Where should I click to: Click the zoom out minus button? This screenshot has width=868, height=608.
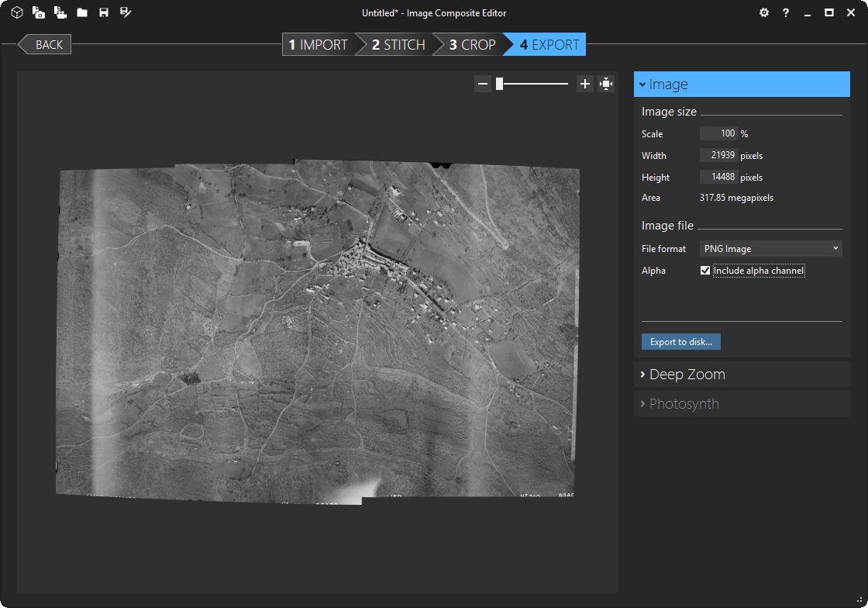[483, 84]
